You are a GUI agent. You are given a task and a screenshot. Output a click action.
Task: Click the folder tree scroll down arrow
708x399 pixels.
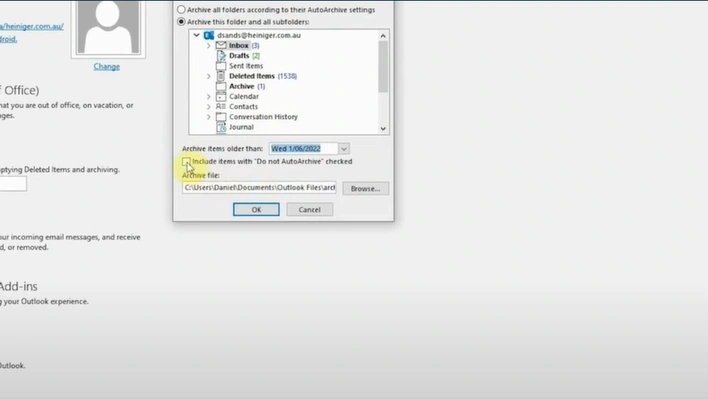tap(383, 129)
